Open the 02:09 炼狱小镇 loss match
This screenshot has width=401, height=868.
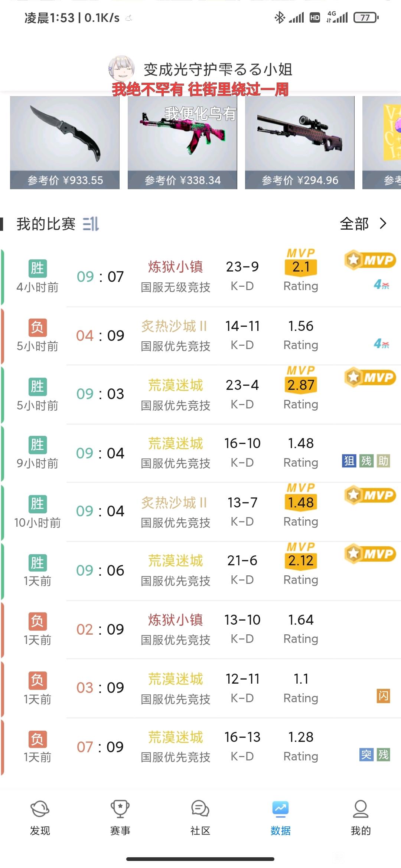[200, 629]
